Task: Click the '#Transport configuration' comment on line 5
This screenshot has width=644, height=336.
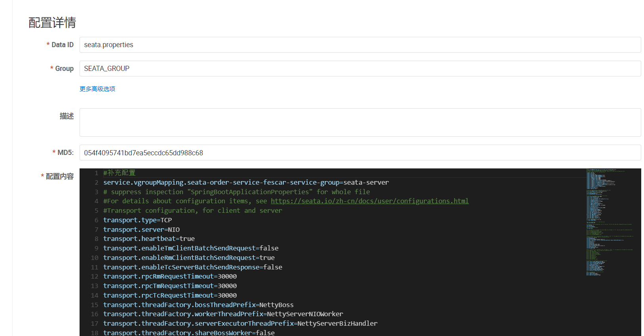Action: pos(193,210)
